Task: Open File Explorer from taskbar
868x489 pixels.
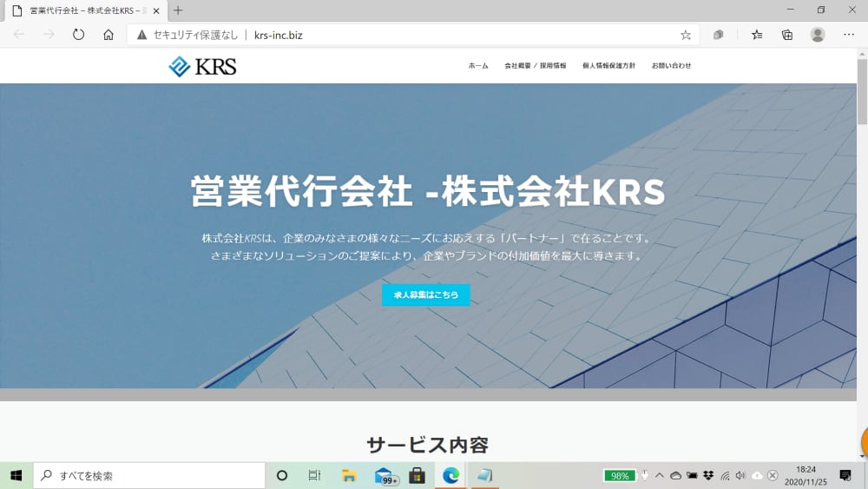Action: (349, 475)
